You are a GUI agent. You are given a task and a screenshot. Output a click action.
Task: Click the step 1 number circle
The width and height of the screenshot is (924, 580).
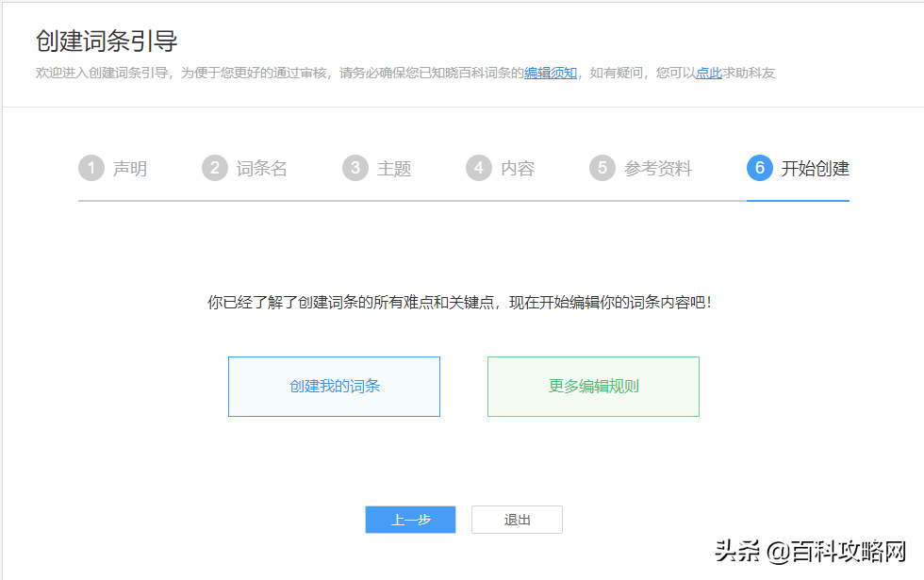(91, 169)
